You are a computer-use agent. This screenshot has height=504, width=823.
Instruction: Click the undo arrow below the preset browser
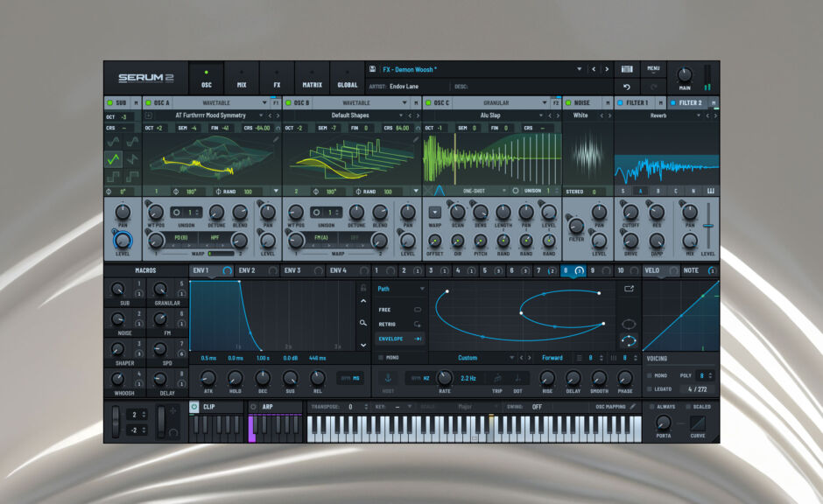(626, 86)
